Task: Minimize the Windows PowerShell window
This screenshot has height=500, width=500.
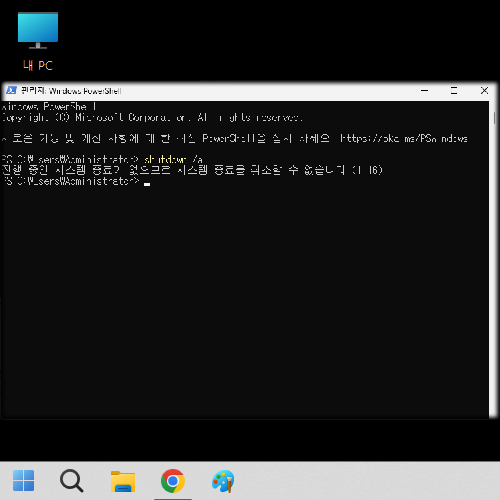Action: click(424, 90)
